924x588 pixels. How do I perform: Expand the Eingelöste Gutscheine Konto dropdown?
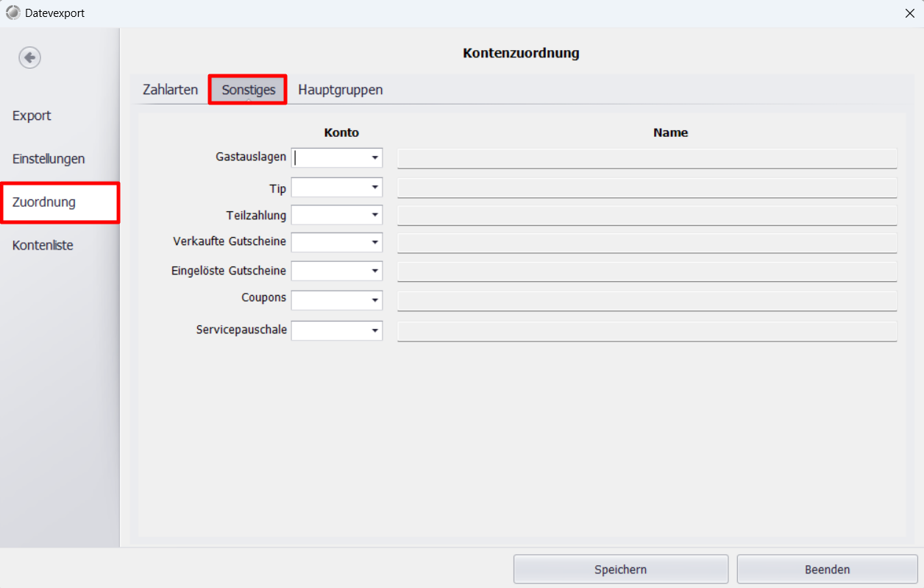[x=374, y=271]
